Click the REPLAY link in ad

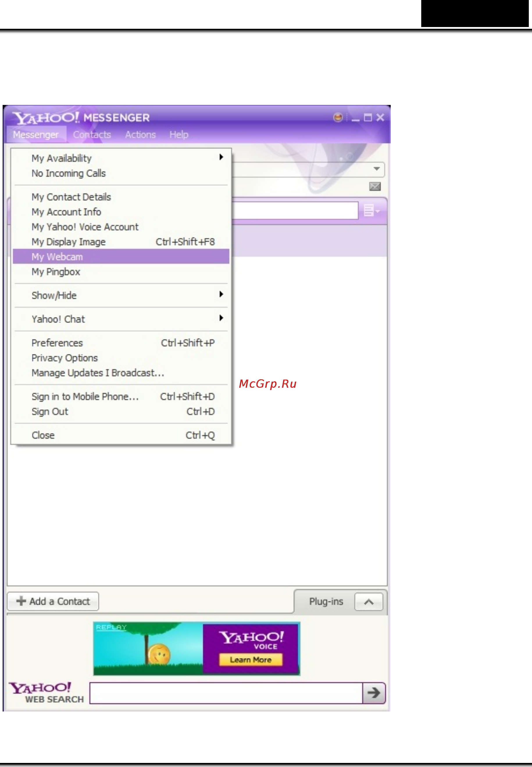coord(111,627)
